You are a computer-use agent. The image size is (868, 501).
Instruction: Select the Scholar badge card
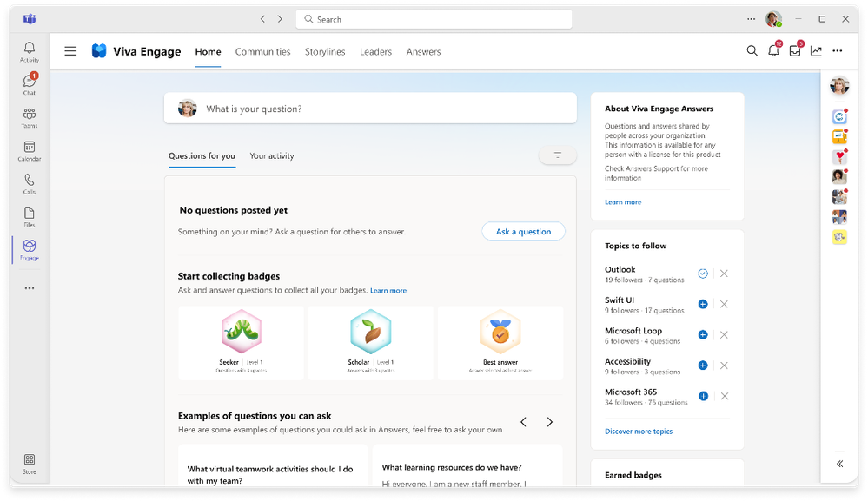click(x=371, y=343)
